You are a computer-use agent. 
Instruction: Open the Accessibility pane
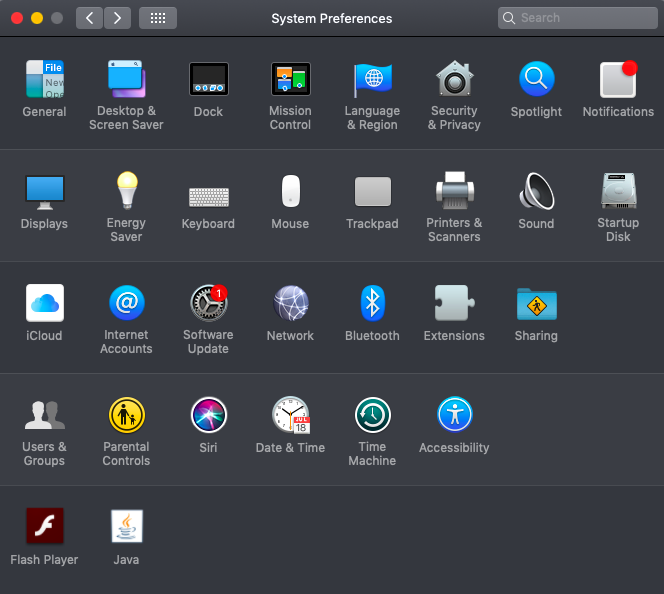point(454,415)
